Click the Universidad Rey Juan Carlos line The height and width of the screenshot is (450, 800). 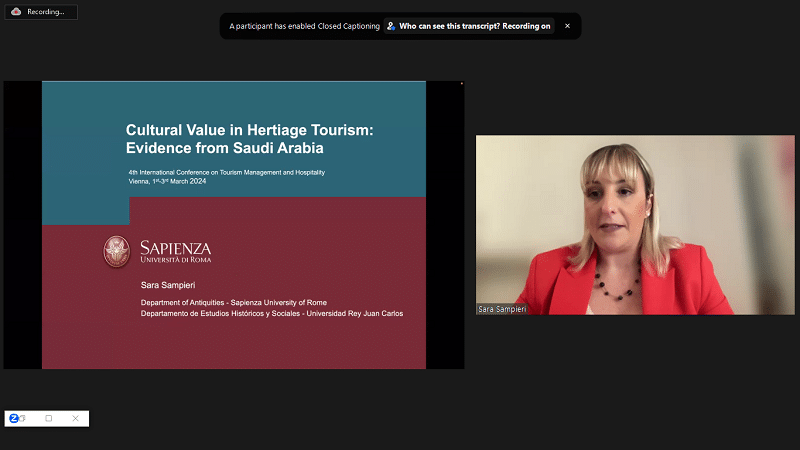pyautogui.click(x=271, y=313)
